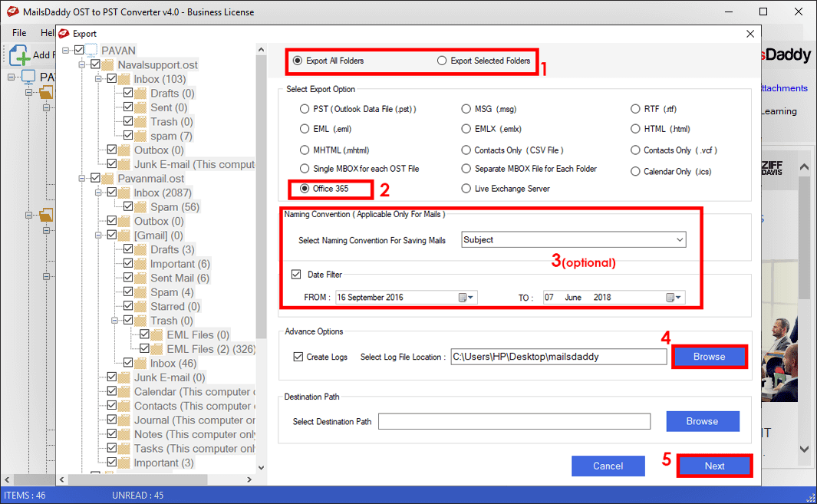
Task: Click the Spam (56) folder icon
Action: (140, 207)
